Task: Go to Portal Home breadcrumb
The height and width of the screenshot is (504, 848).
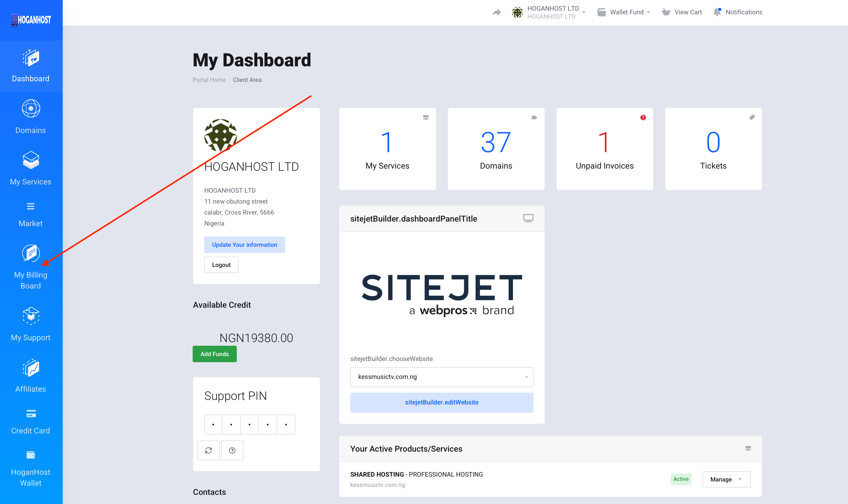Action: (209, 80)
